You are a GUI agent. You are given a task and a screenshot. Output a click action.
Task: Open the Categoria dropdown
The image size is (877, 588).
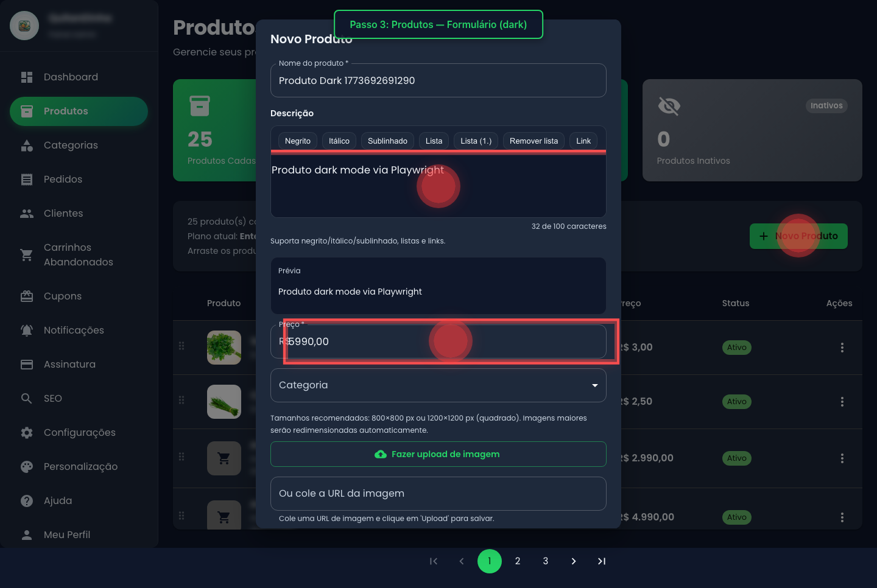pos(438,385)
